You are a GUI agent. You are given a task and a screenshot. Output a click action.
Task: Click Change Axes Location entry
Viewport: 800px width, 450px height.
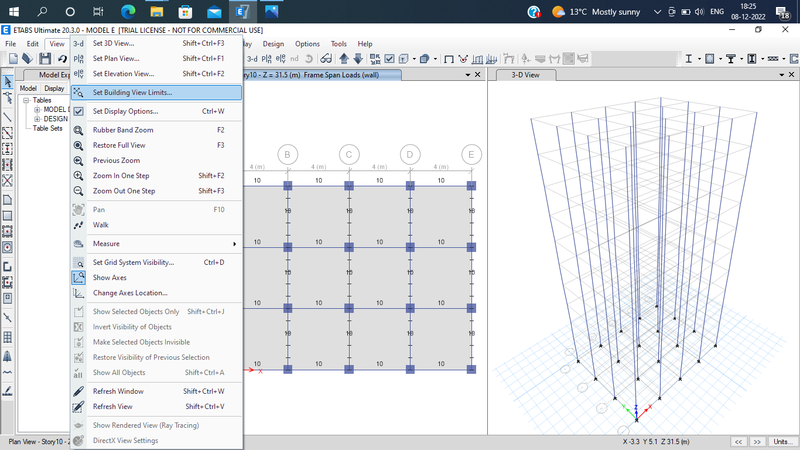[156, 293]
